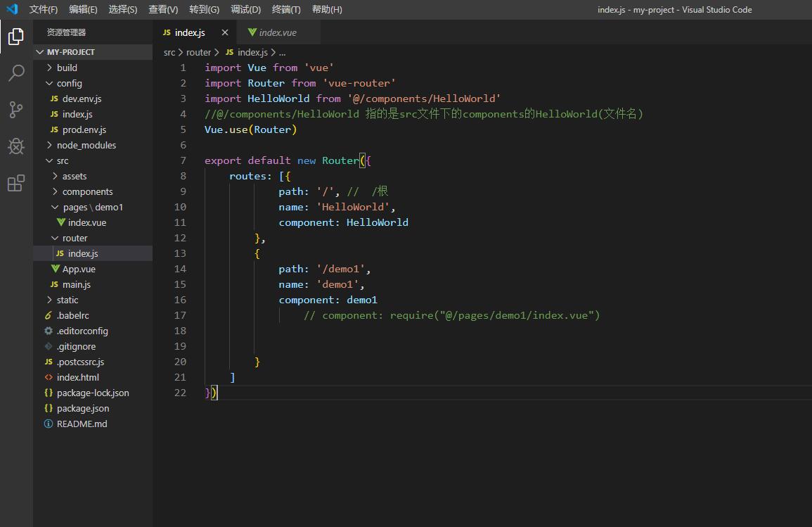Viewport: 812px width, 527px height.
Task: Open the Search view icon
Action: [x=16, y=73]
